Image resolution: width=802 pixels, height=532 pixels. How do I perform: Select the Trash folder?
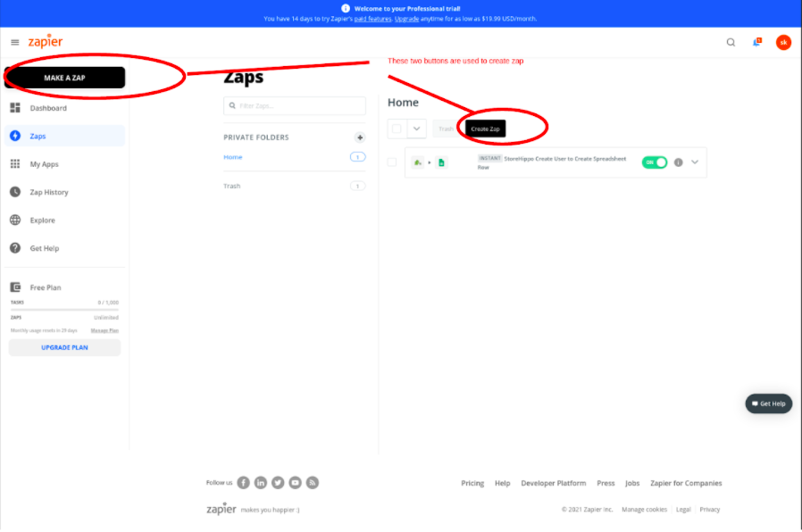click(231, 186)
